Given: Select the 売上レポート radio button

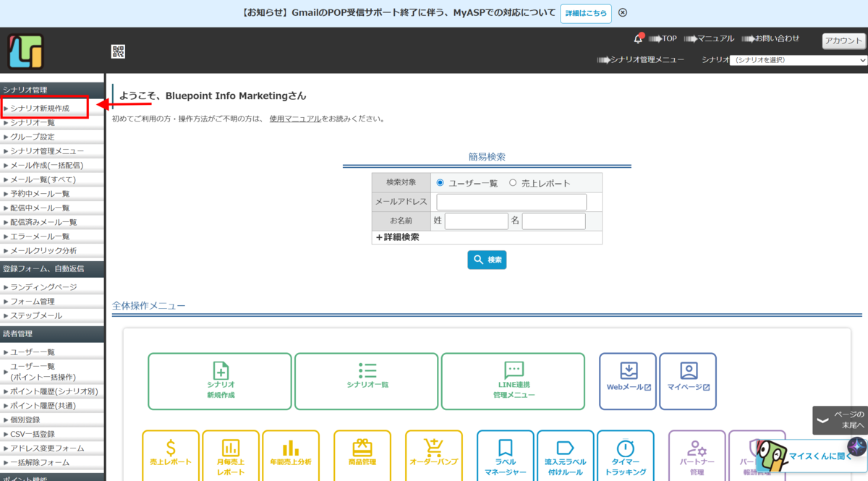Looking at the screenshot, I should [513, 183].
